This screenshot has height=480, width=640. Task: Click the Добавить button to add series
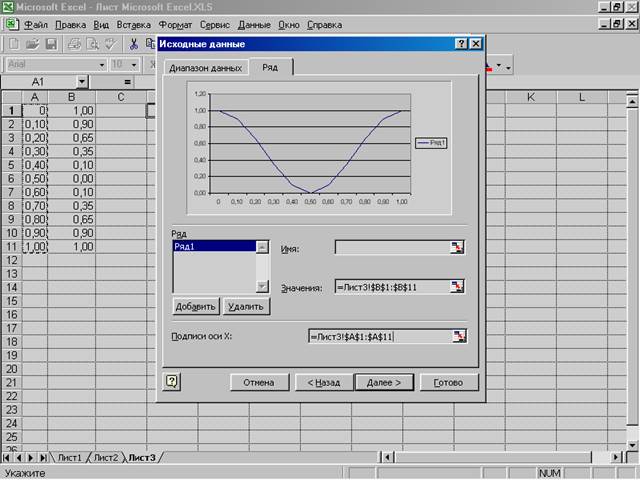click(x=196, y=306)
